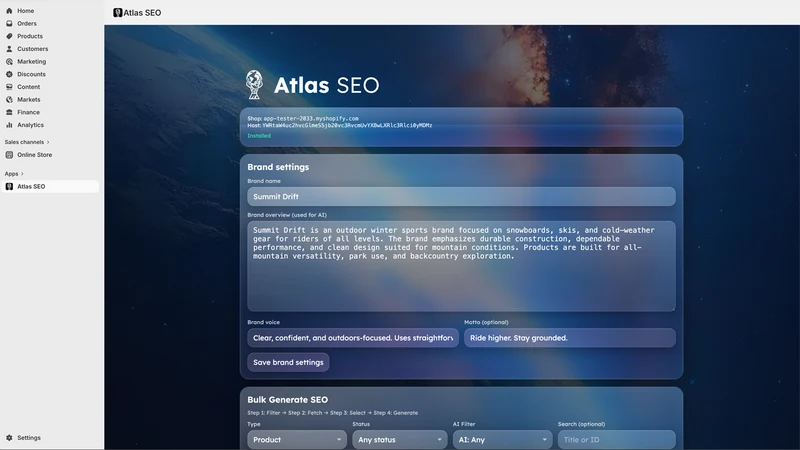Expand the Apps section chevron
This screenshot has height=450, width=800.
pyautogui.click(x=22, y=174)
